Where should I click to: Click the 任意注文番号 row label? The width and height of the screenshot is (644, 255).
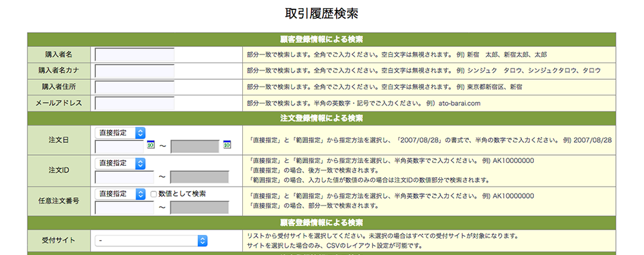tap(59, 201)
